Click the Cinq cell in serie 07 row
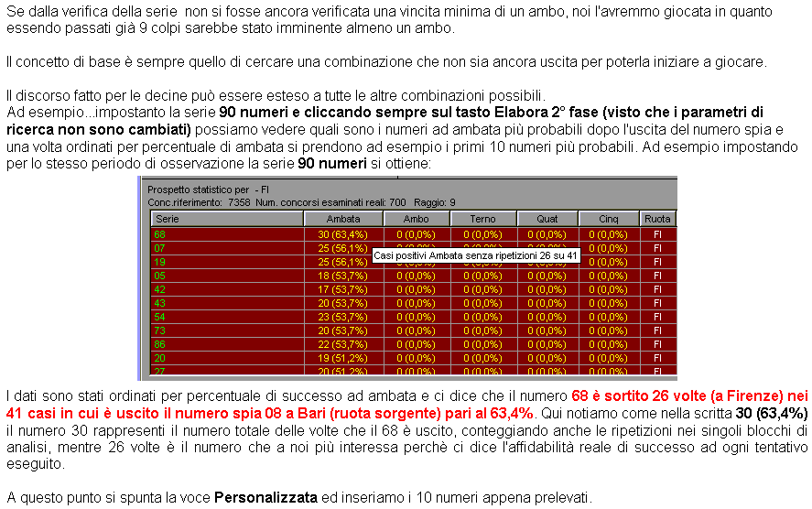The width and height of the screenshot is (812, 509). point(609,248)
